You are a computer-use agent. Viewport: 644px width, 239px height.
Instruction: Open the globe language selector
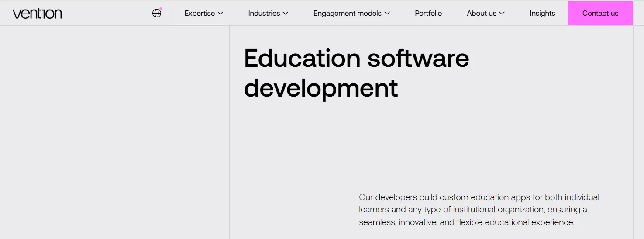click(157, 13)
